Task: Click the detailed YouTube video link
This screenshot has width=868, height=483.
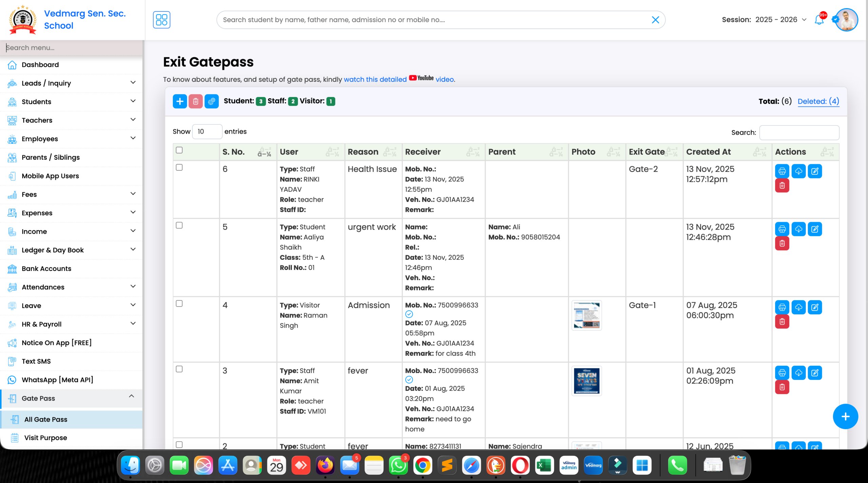Action: [x=375, y=79]
